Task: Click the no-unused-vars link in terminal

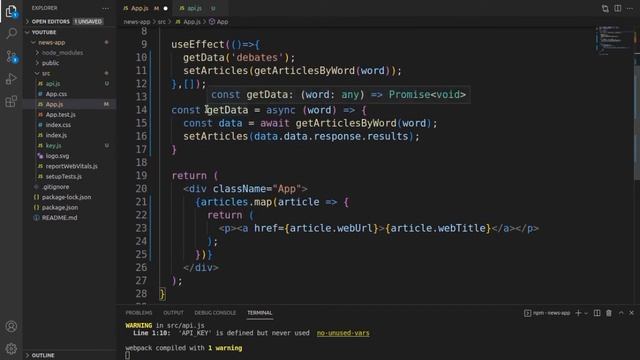Action: click(x=343, y=333)
